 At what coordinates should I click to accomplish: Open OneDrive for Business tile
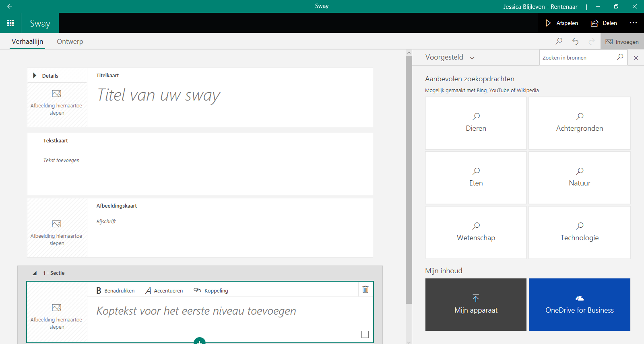tap(580, 305)
